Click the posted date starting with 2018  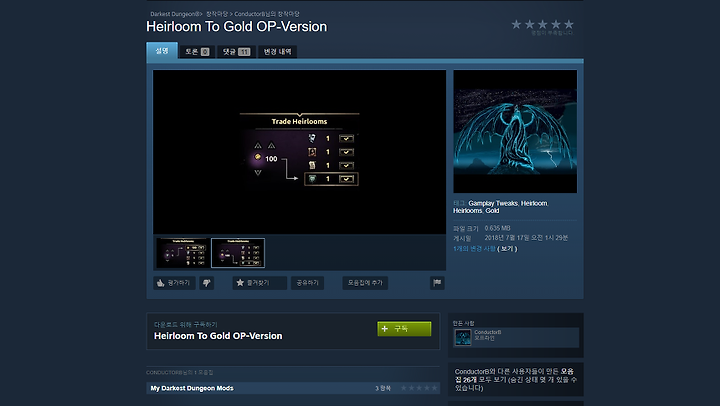(x=526, y=238)
